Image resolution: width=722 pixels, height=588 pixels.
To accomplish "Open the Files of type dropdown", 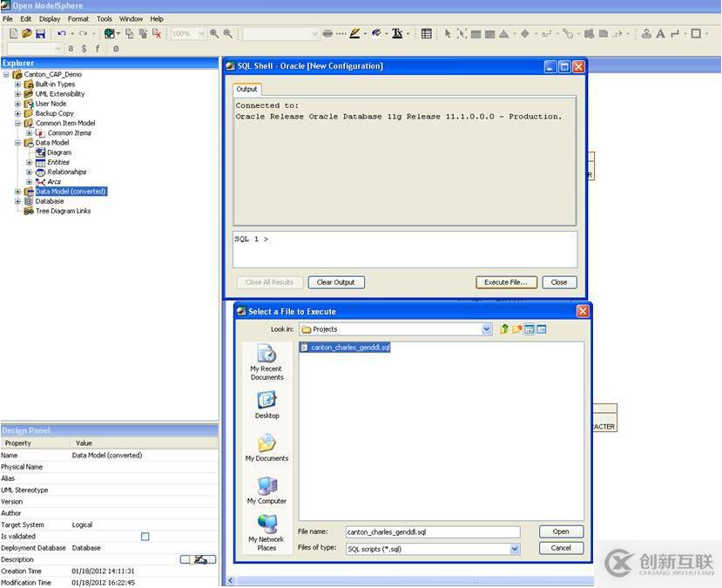I will coord(516,548).
